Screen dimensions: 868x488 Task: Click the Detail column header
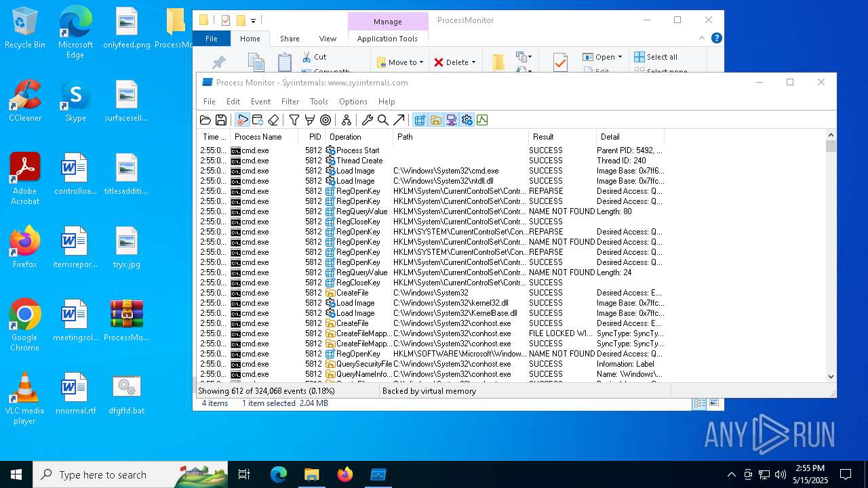coord(631,137)
